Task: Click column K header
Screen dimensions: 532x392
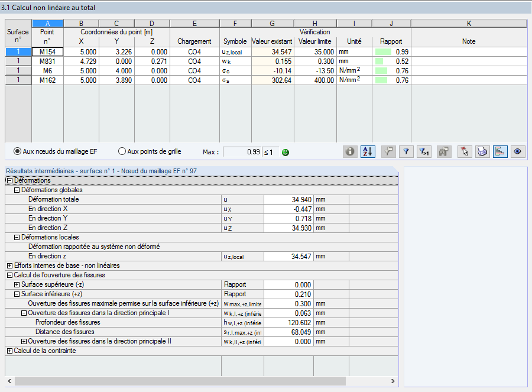Action: [x=469, y=24]
